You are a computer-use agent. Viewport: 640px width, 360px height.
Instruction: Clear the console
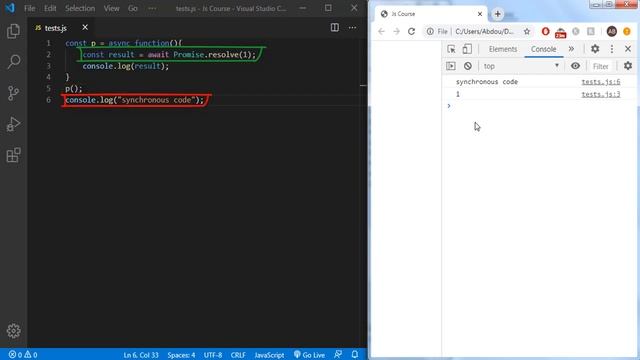[468, 66]
